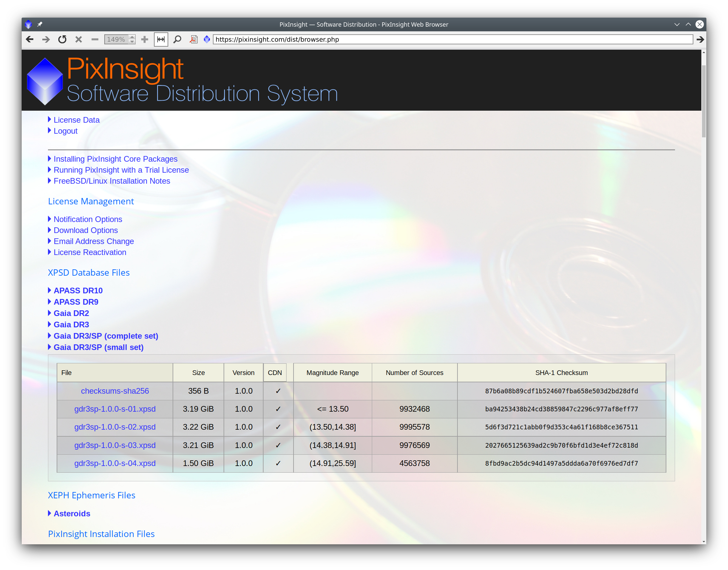Image resolution: width=728 pixels, height=570 pixels.
Task: Click the 9932468 sources value
Action: [x=414, y=409]
